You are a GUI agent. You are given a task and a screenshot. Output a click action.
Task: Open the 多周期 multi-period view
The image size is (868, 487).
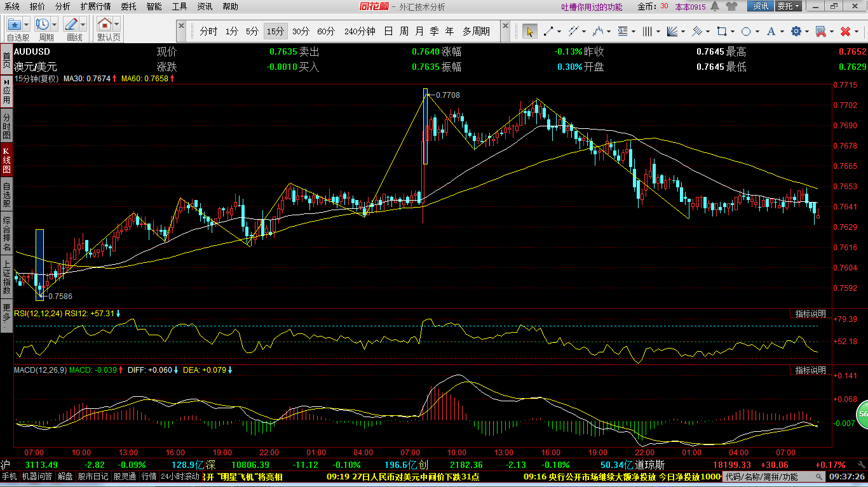tap(476, 31)
